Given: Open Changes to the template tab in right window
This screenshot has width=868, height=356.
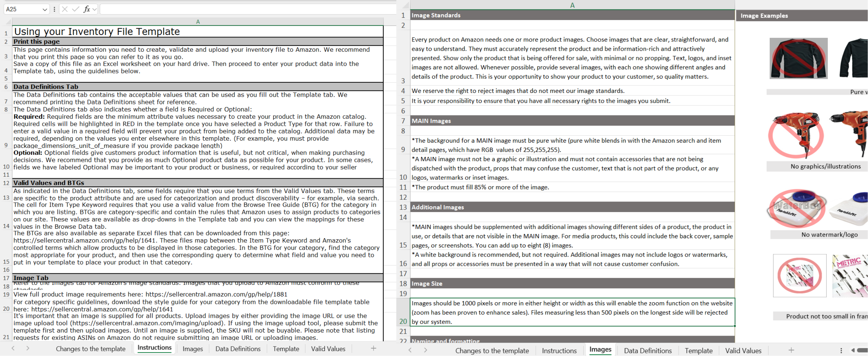Looking at the screenshot, I should (x=492, y=351).
